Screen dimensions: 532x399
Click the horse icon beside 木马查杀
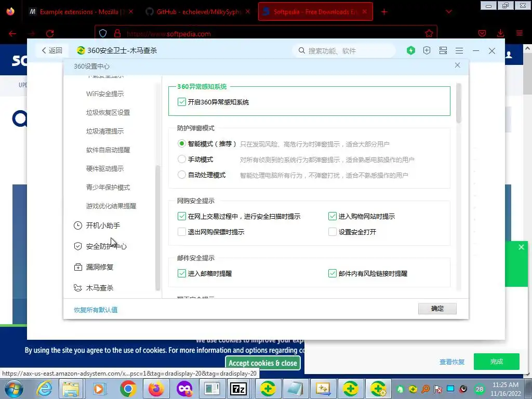pos(78,288)
